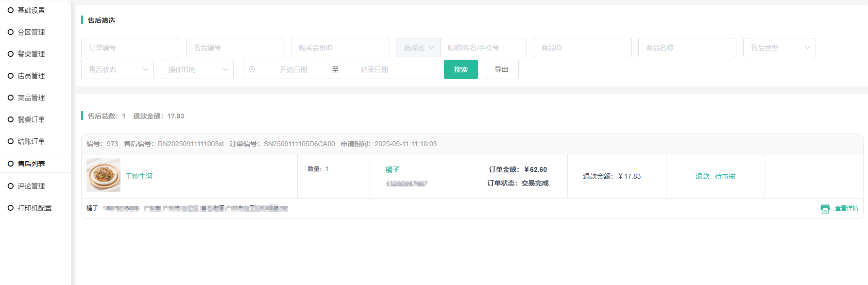Click the 订单状态: 交易完成 text
The image size is (868, 285).
[x=518, y=183]
